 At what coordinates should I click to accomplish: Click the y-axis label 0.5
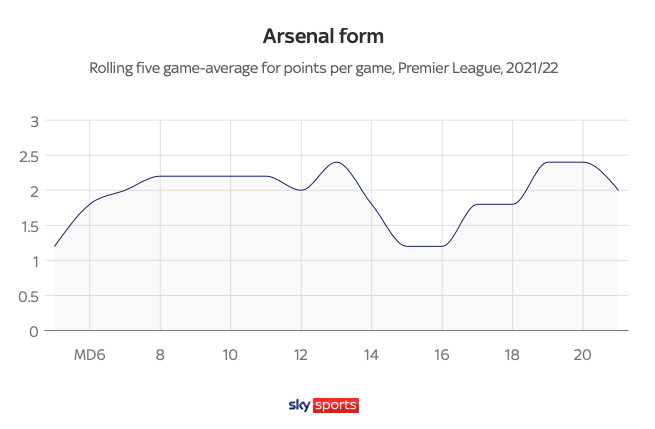pos(28,296)
